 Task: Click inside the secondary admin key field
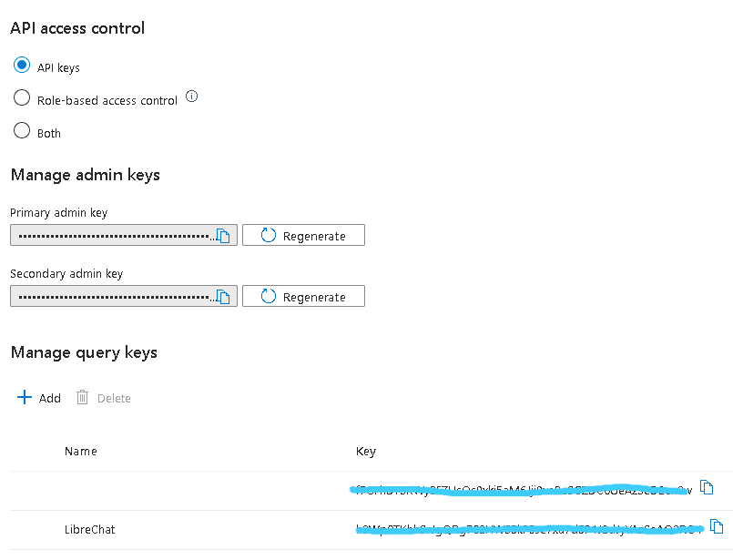tap(114, 297)
